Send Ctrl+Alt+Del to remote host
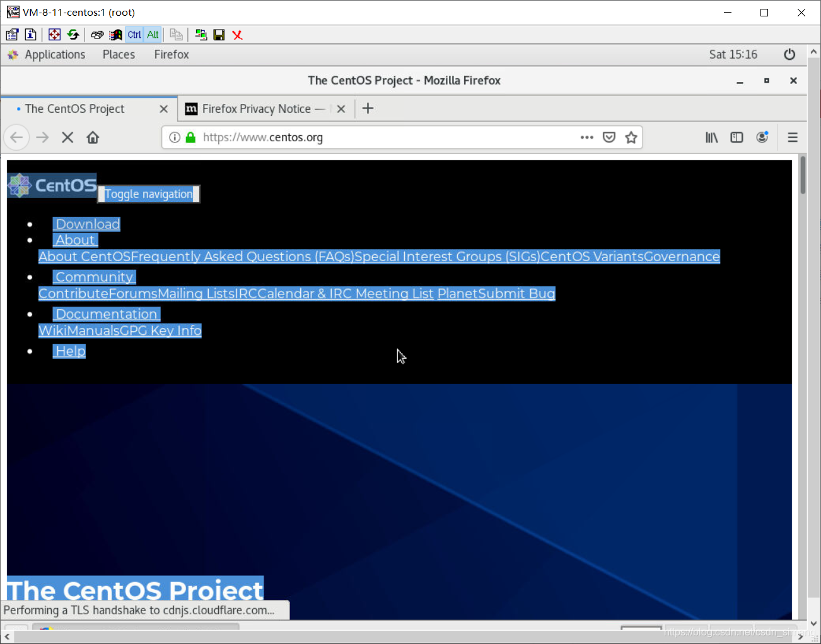Screen dimensions: 821x644 coord(97,35)
